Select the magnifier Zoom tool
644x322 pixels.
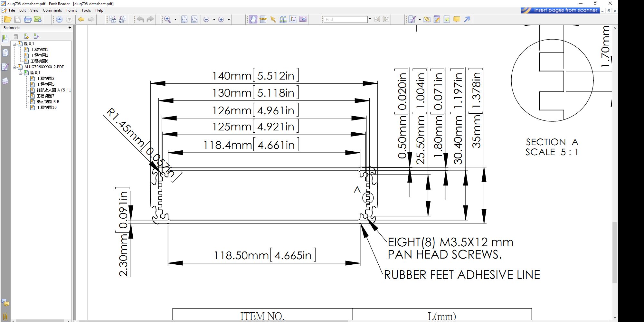167,19
